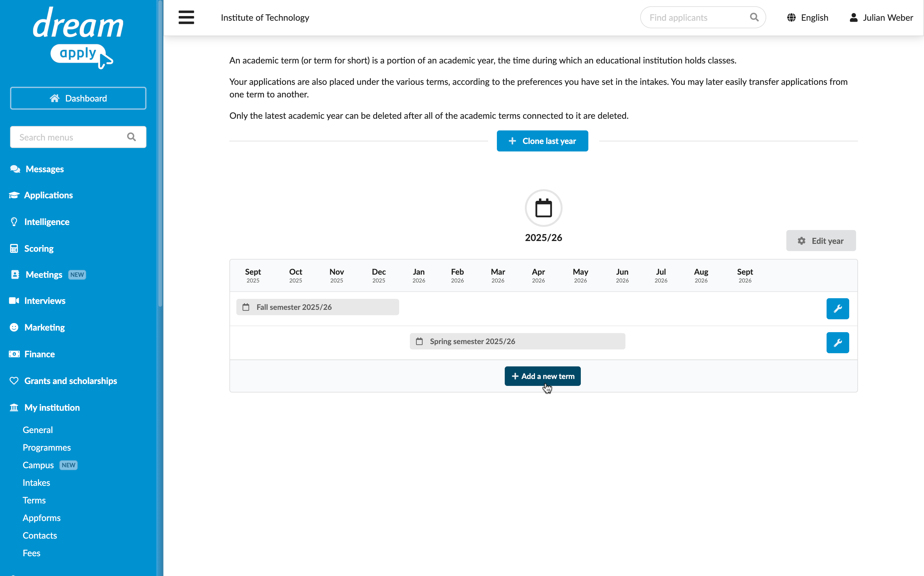Screen dimensions: 924x576
Task: Click the search icon in Find applicants
Action: [x=754, y=18]
